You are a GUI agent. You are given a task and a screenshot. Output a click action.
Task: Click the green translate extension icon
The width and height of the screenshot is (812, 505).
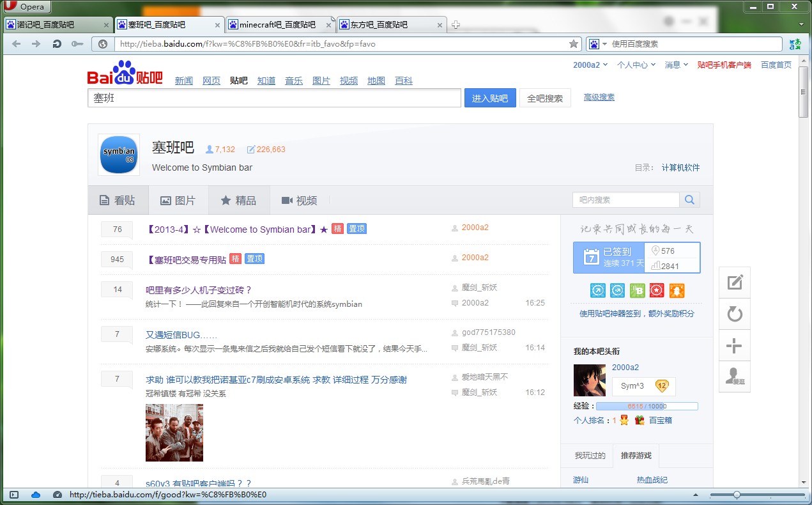point(795,44)
